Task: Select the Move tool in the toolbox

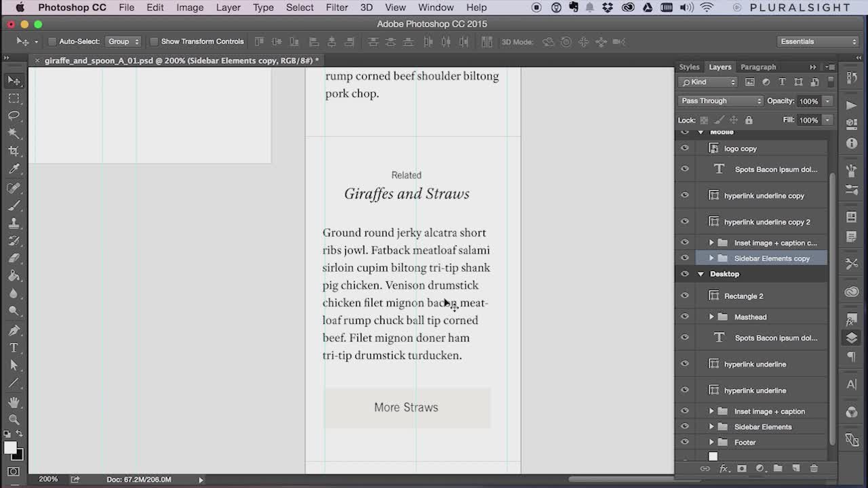Action: pyautogui.click(x=14, y=81)
